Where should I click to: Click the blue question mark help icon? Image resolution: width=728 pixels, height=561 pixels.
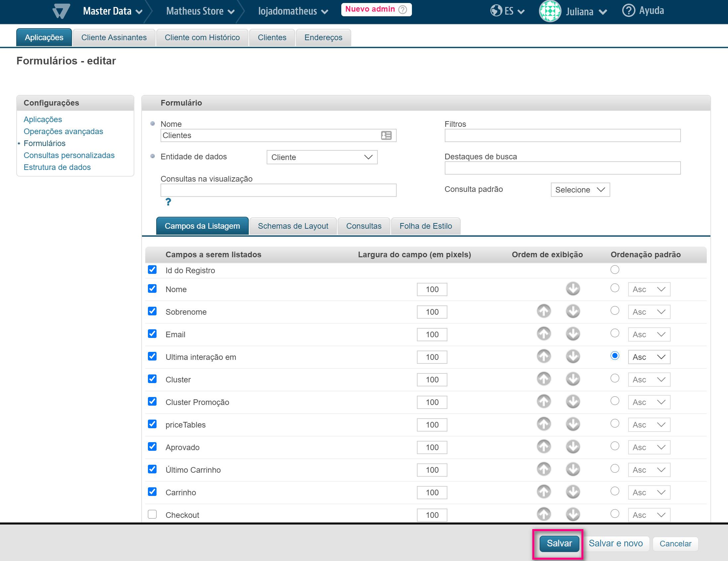click(168, 202)
